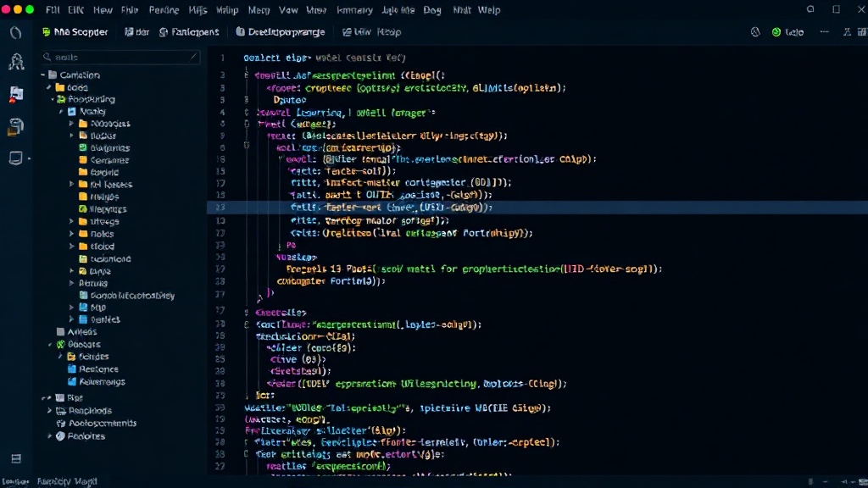
Task: Click the pencil icon in the search box
Action: coord(193,57)
